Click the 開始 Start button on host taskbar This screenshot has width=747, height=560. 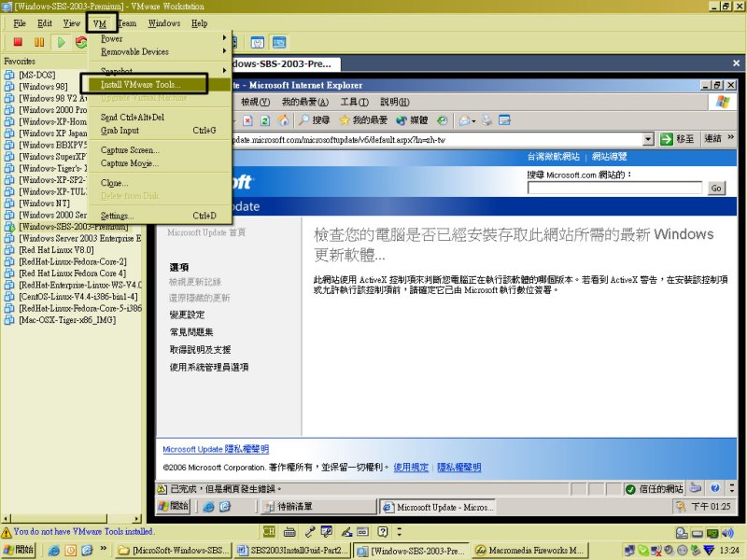pyautogui.click(x=19, y=551)
